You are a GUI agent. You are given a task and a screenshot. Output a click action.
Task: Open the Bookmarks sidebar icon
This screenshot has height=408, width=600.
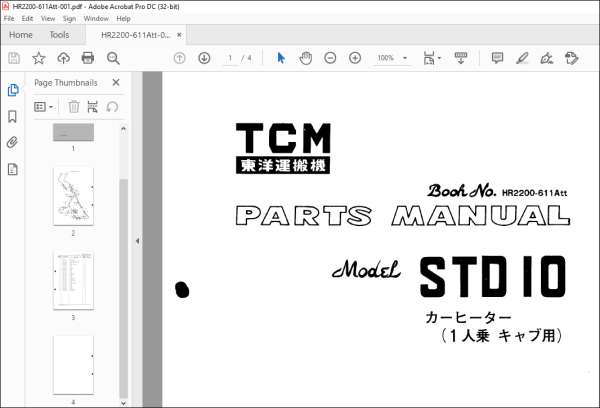coord(13,117)
